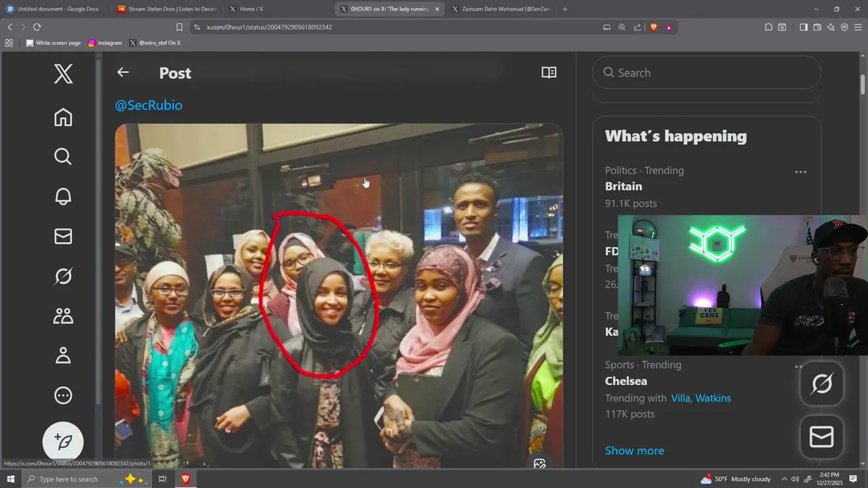The width and height of the screenshot is (868, 488).
Task: Open Brave Rewards triangle icon
Action: coord(669,27)
